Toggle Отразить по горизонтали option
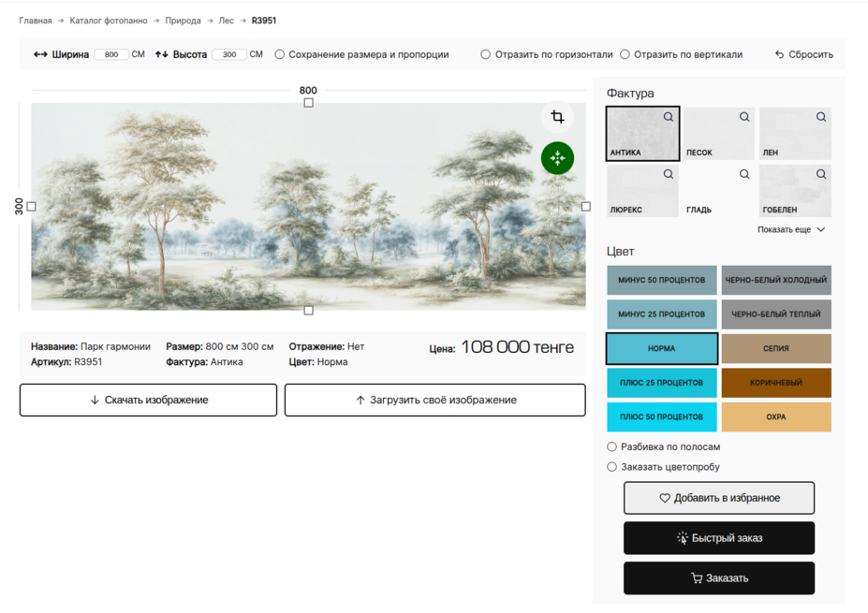The width and height of the screenshot is (868, 613). click(x=486, y=54)
